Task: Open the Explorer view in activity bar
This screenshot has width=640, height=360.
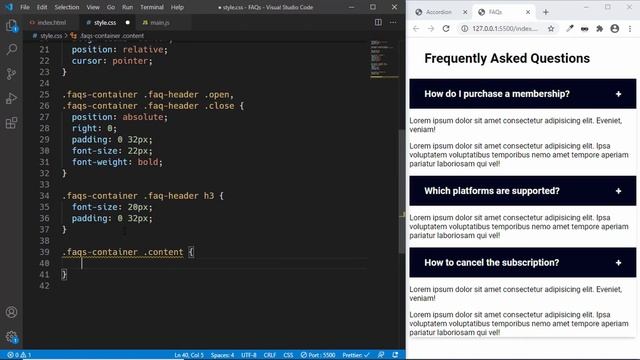Action: [x=11, y=26]
